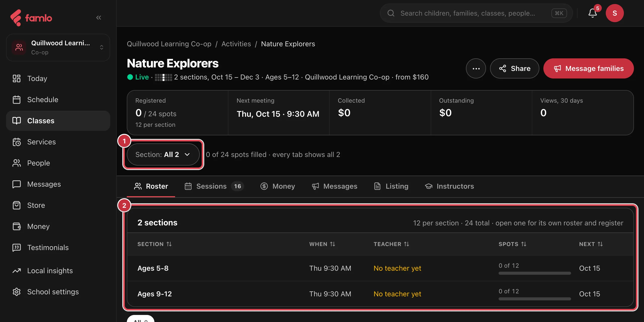The image size is (644, 322).
Task: Switch to the Listing tab
Action: [x=391, y=186]
